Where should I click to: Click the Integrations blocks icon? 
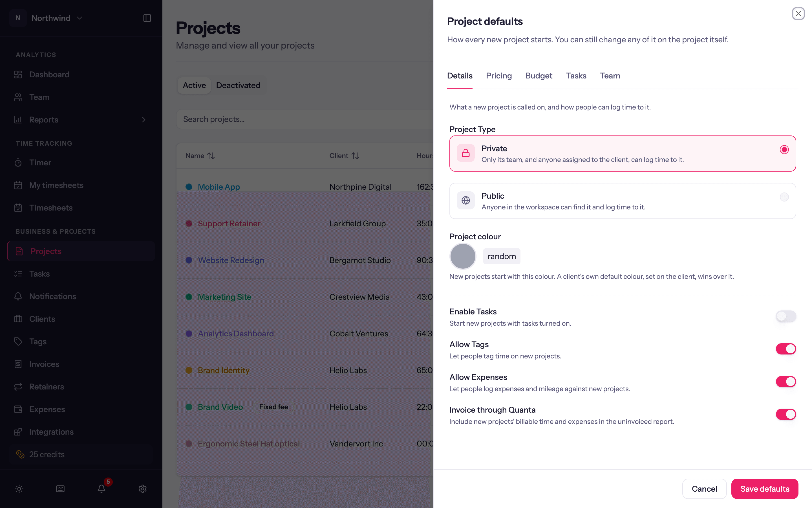pos(18,432)
